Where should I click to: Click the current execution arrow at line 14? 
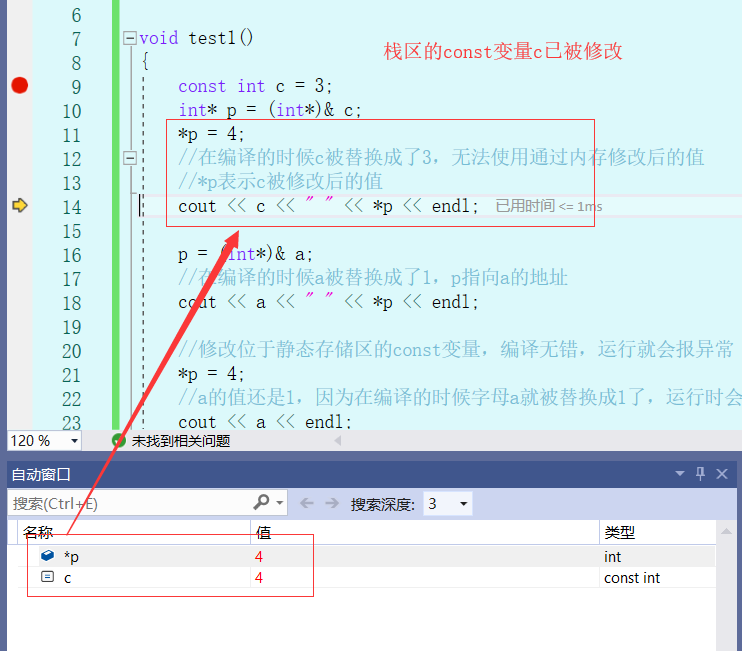click(x=20, y=205)
